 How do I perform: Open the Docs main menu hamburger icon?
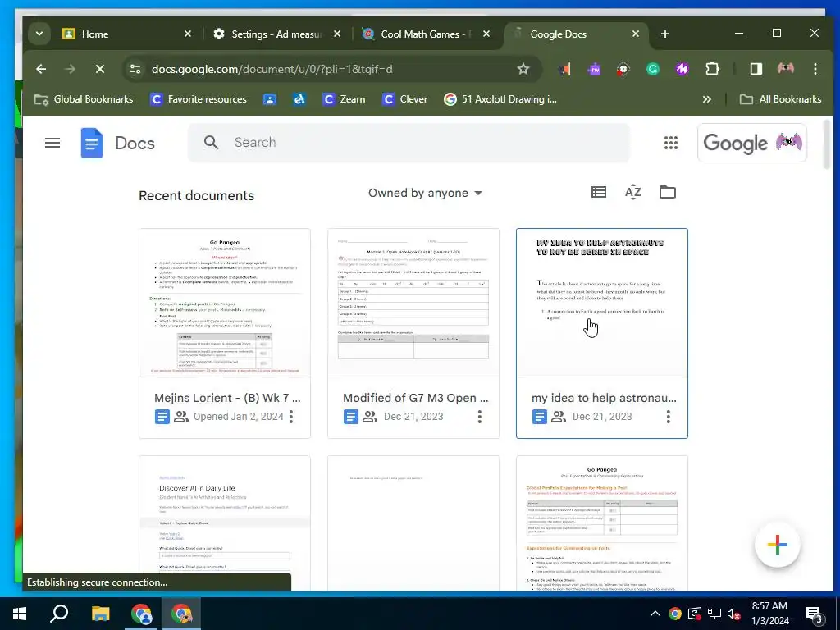tap(52, 143)
